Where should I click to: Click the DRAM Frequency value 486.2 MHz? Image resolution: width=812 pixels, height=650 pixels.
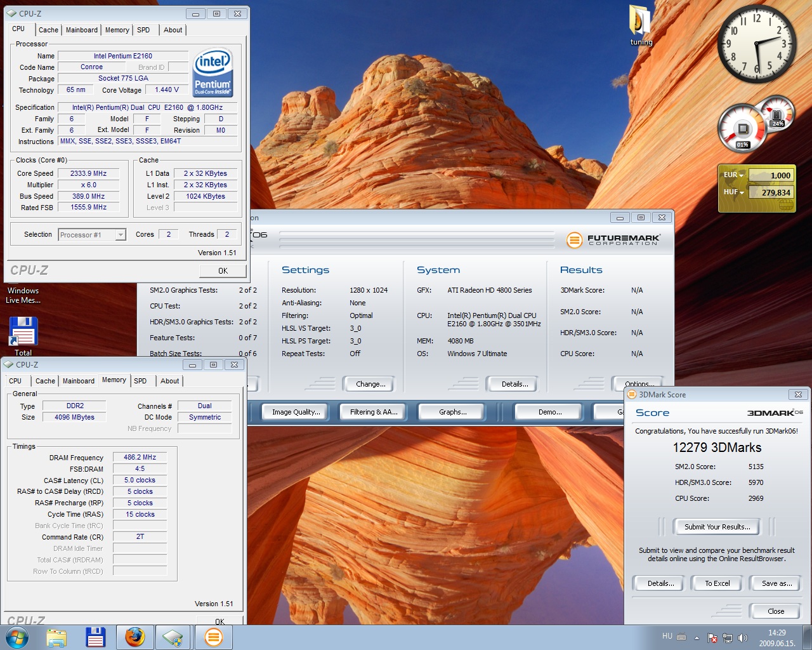(140, 457)
